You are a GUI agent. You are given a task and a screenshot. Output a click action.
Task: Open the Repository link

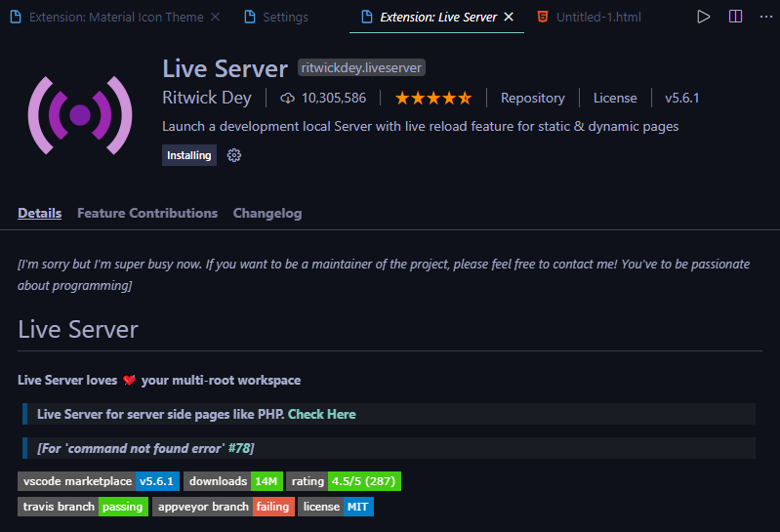[x=533, y=98]
